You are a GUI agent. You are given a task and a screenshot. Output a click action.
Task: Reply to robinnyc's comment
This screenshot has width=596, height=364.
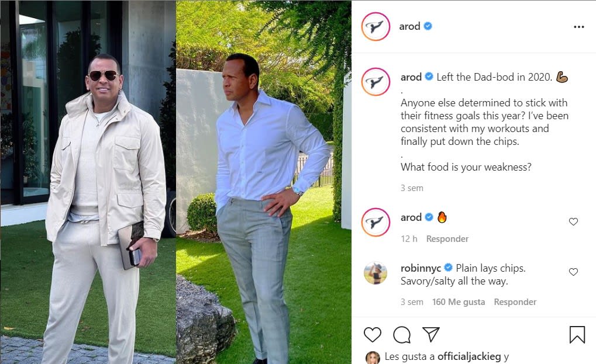tap(515, 302)
